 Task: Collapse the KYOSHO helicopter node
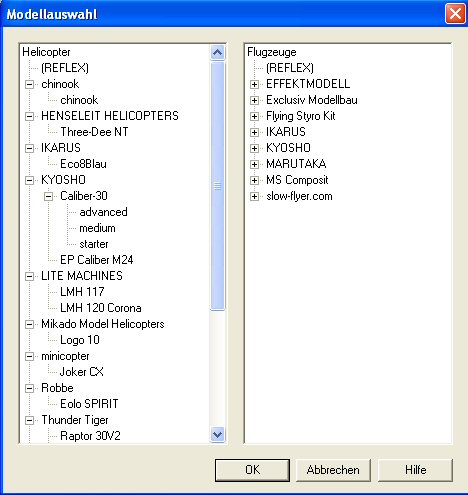tap(30, 180)
